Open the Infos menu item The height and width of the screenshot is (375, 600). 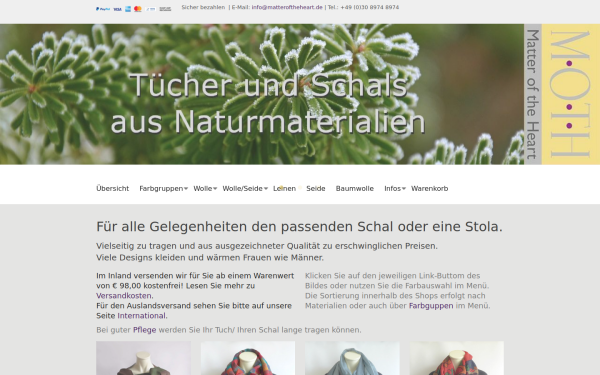coord(393,188)
